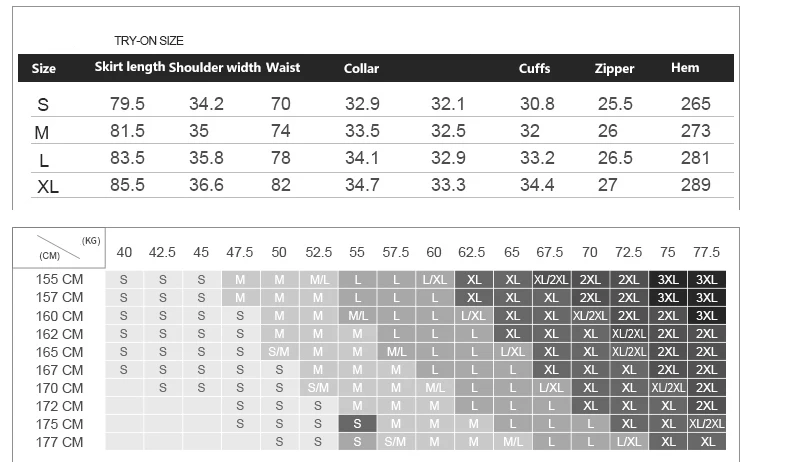Click the KG/CM diagonal corner cell
Image resolution: width=790 pixels, height=462 pixels.
point(59,248)
